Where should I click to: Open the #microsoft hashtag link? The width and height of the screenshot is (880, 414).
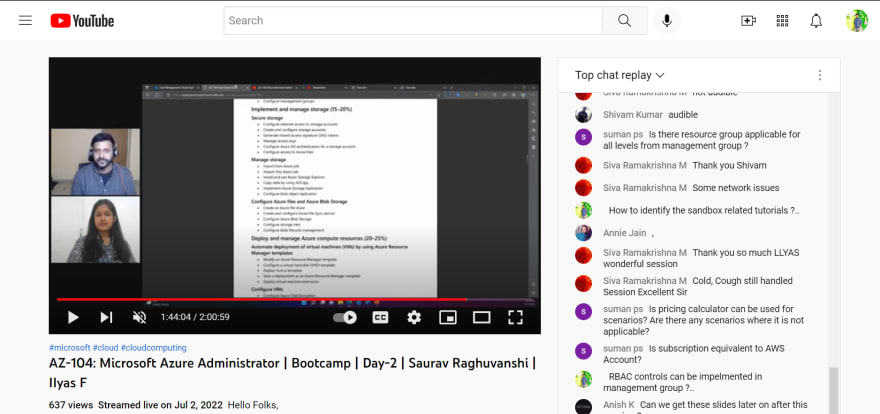point(70,348)
